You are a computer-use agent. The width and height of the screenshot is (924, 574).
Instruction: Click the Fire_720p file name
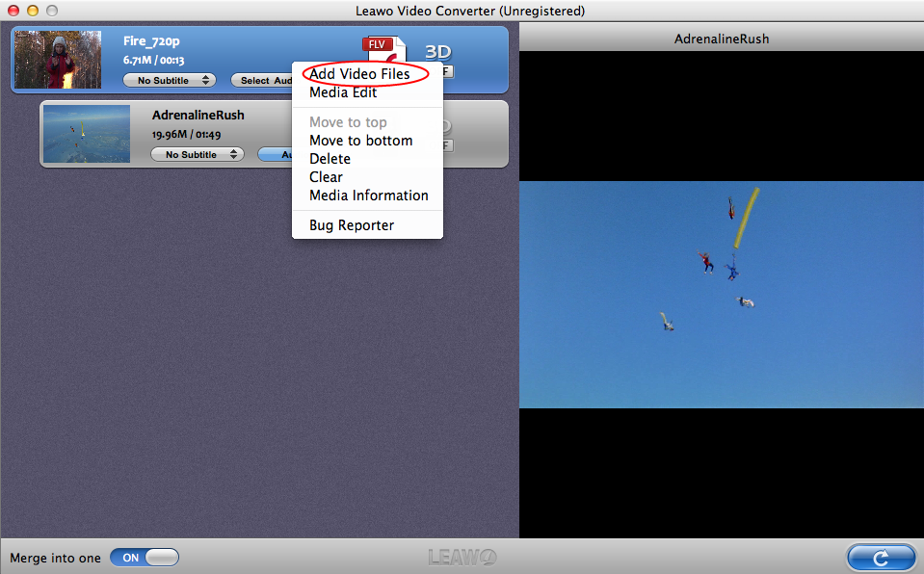coord(151,41)
